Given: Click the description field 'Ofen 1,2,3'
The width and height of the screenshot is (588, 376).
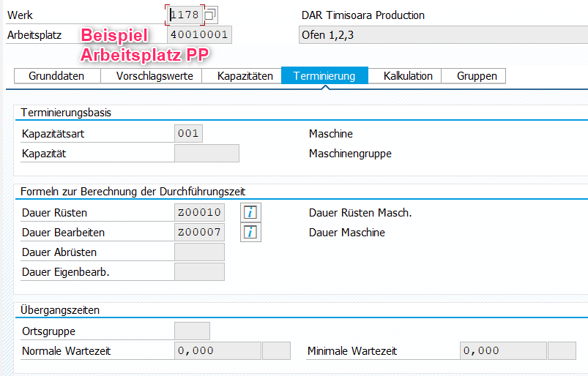Looking at the screenshot, I should 442,35.
